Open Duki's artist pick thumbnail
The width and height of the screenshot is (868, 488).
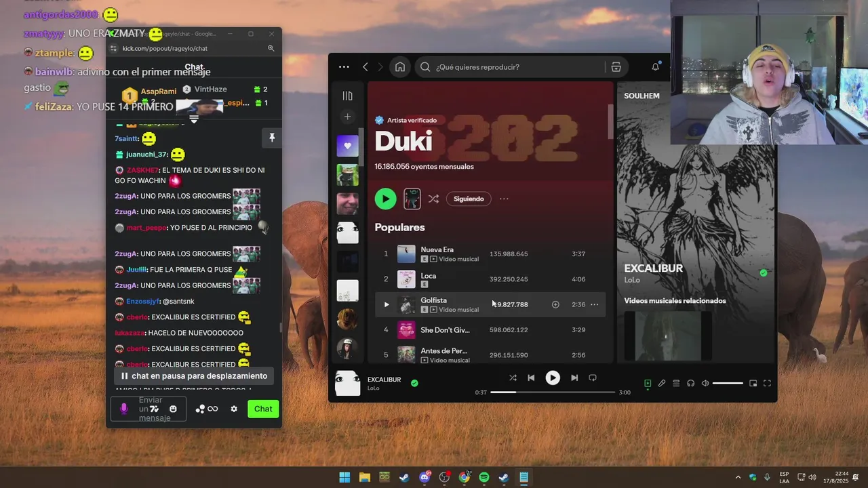click(412, 199)
